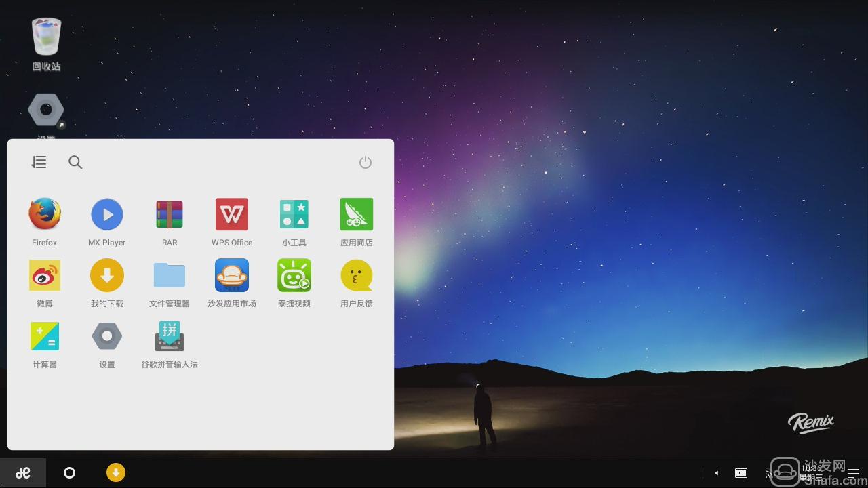Image resolution: width=868 pixels, height=488 pixels.
Task: Launch MX Player app
Action: pos(107,215)
